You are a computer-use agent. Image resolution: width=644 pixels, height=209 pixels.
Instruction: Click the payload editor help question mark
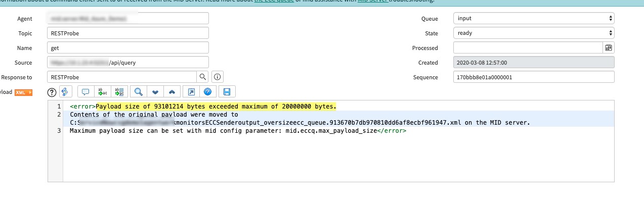[x=52, y=92]
